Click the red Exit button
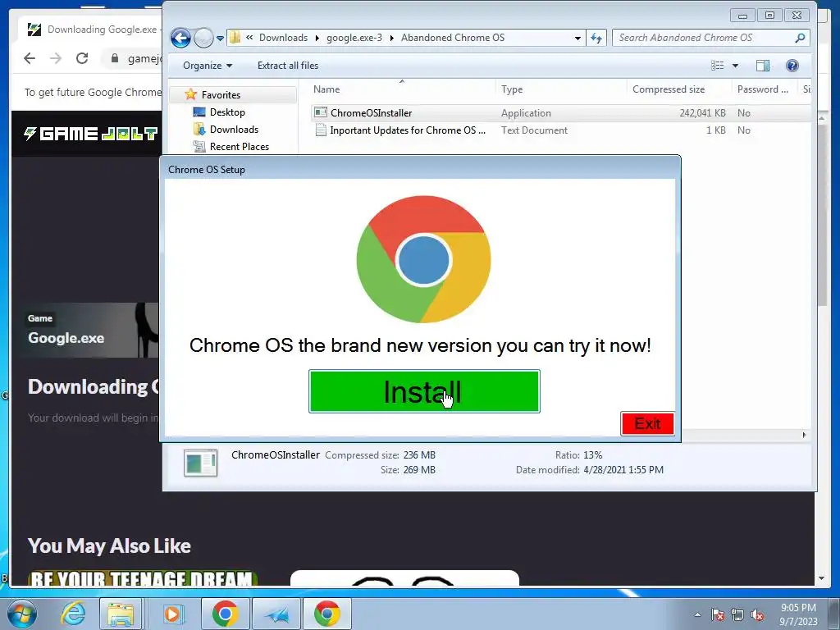The image size is (840, 630). (647, 424)
